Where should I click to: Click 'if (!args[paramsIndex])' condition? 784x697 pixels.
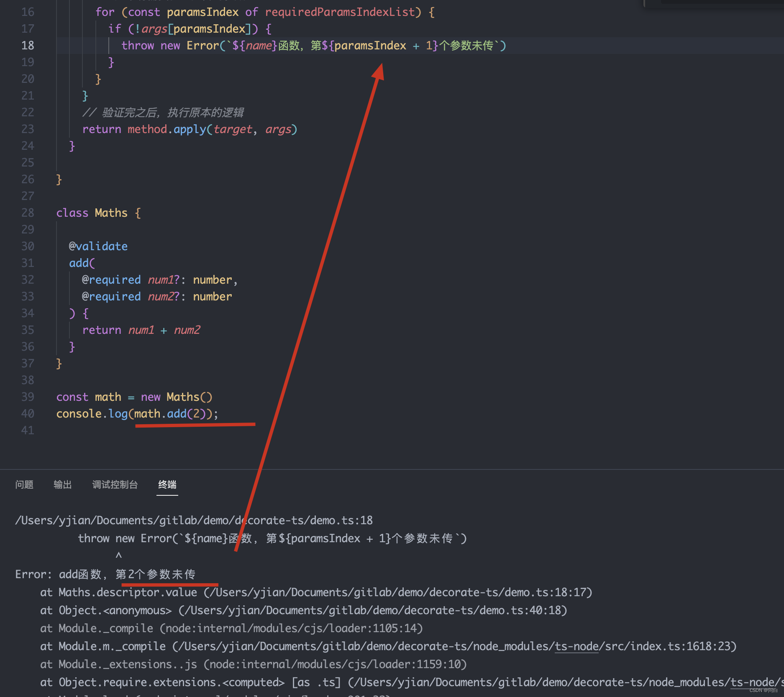[183, 28]
